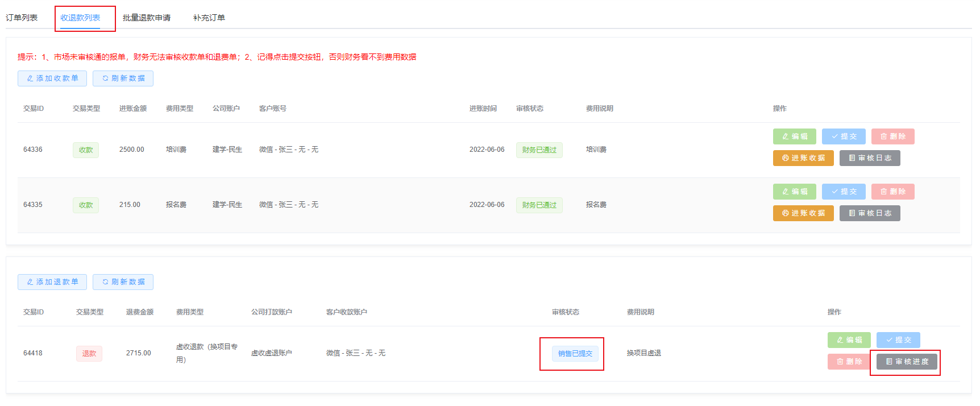Screen dimensions: 980x406
Task: Submit transaction 64336
Action: click(844, 136)
